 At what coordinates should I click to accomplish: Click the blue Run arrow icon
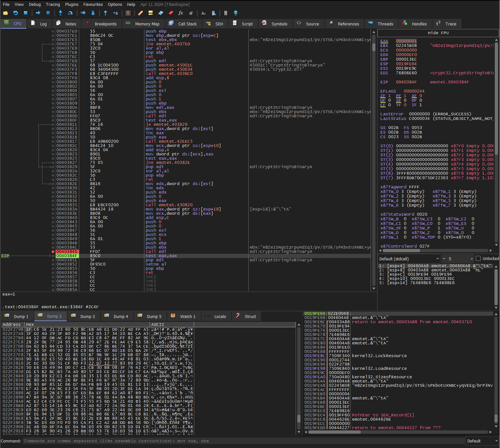tap(38, 13)
